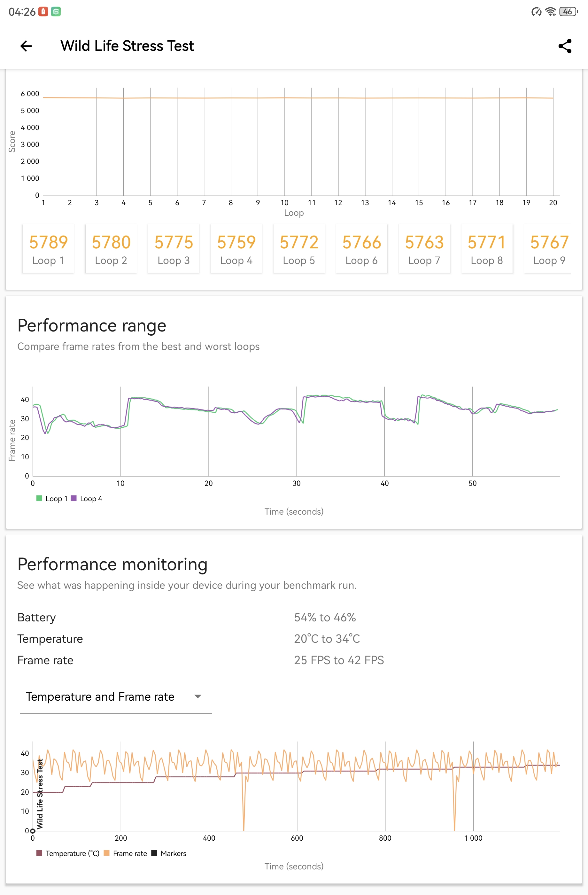Select the Loop 5 score card
The width and height of the screenshot is (588, 895).
tap(299, 248)
